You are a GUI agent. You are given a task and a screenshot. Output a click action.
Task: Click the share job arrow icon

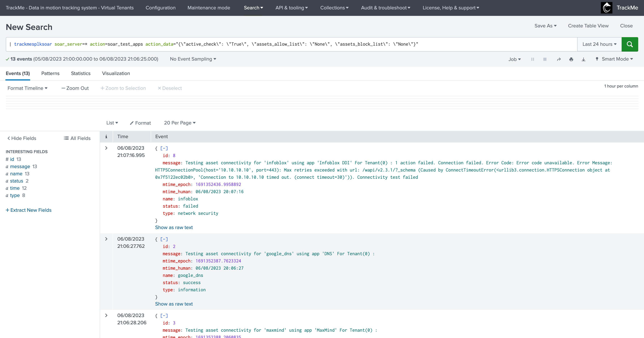coord(559,59)
